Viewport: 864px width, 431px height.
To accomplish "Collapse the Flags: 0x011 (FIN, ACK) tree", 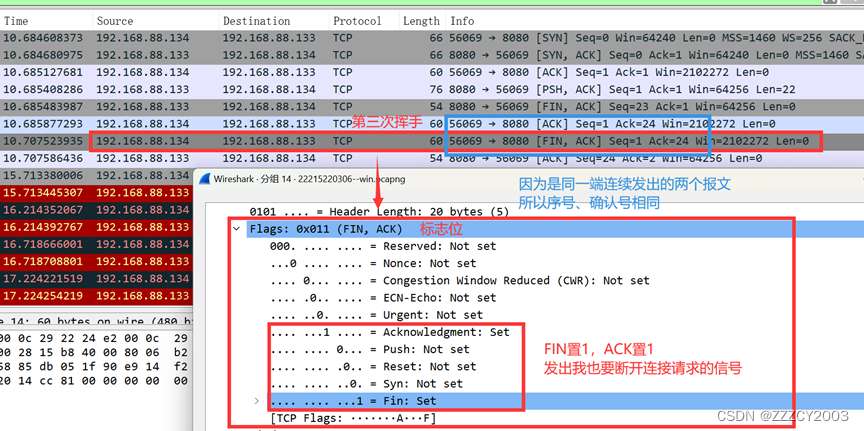I will (238, 229).
